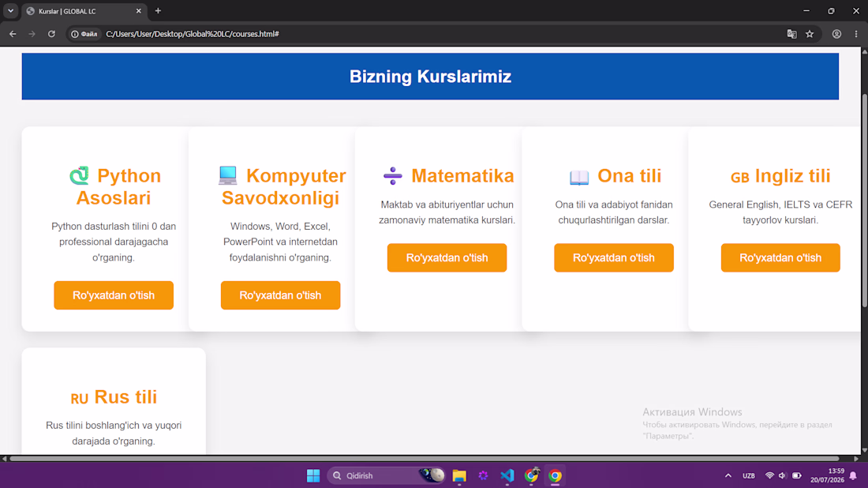868x488 pixels.
Task: Click the Python snake icon
Action: click(79, 175)
